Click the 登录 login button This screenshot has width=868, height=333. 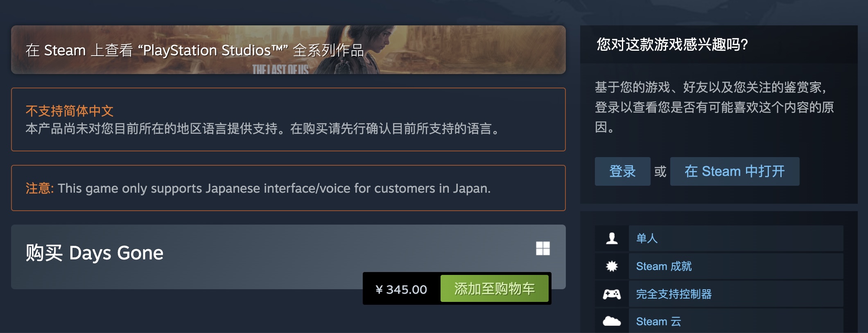[x=622, y=171]
